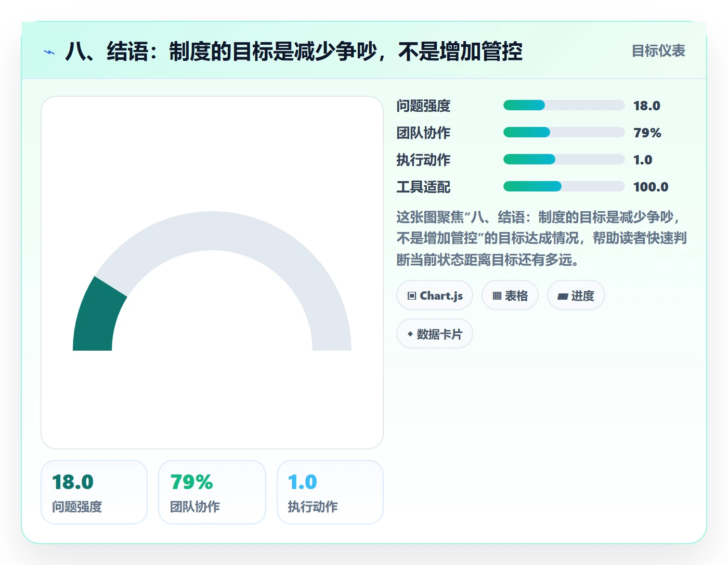
Task: Click the 工具适配 row label
Action: [x=423, y=187]
